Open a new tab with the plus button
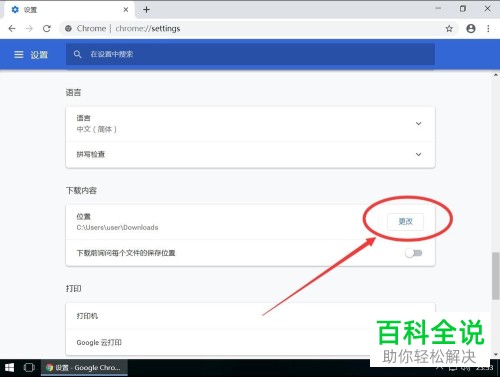This screenshot has height=377, width=500. coord(146,10)
